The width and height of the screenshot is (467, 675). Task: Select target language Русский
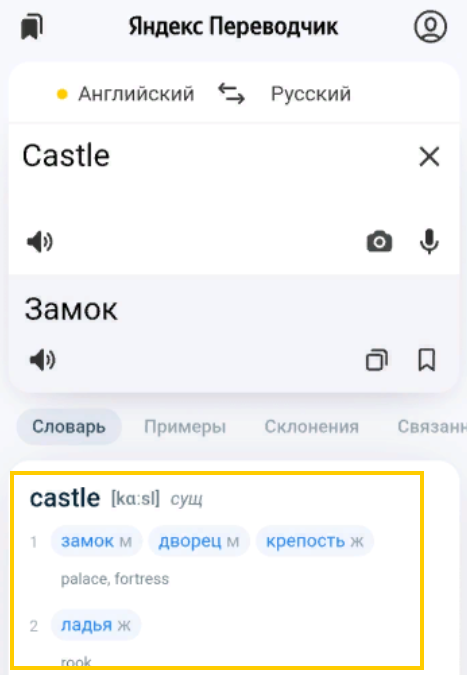point(311,94)
